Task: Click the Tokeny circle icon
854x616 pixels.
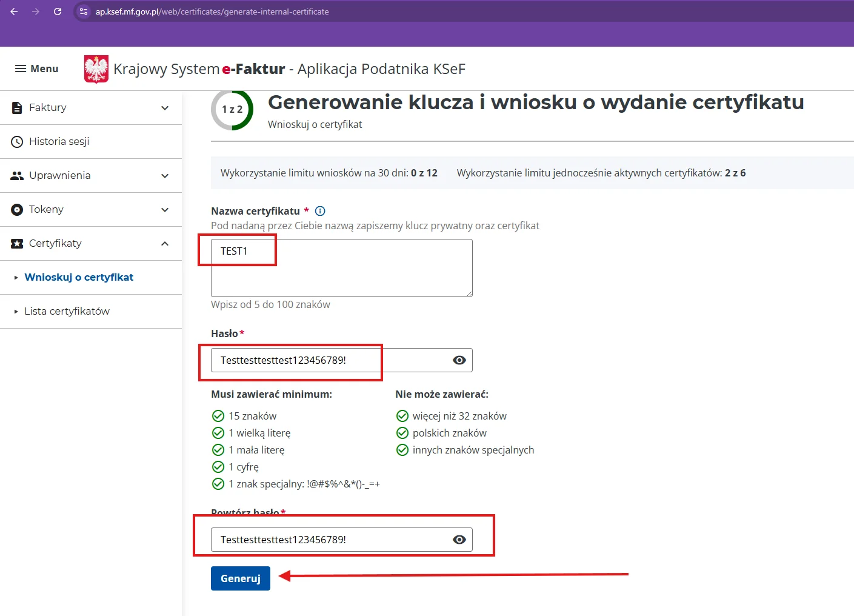Action: tap(17, 209)
